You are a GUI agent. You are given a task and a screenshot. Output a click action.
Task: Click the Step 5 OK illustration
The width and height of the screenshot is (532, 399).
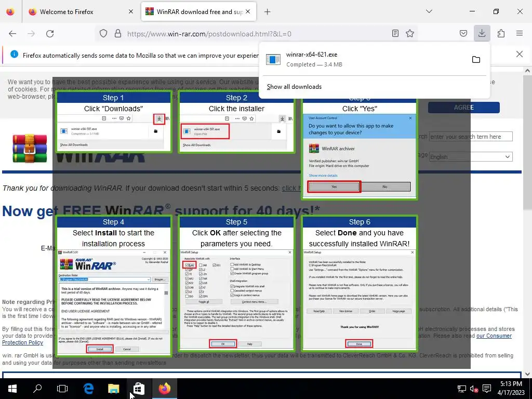pos(236,283)
